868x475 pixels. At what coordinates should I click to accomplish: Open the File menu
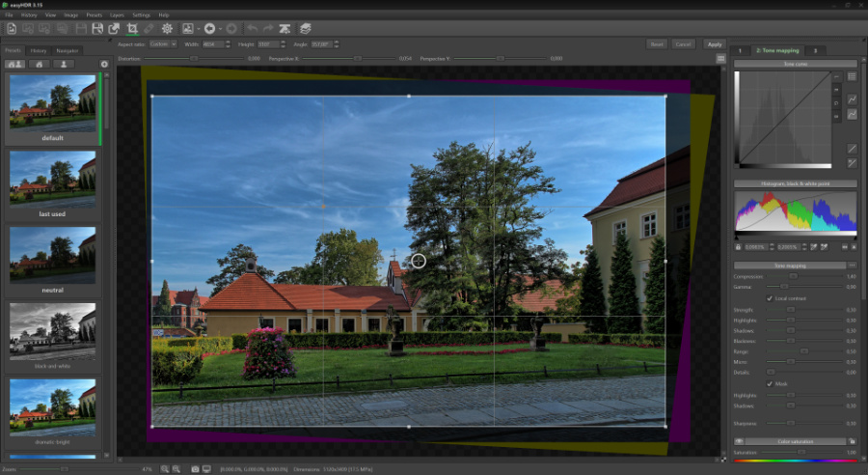(9, 15)
